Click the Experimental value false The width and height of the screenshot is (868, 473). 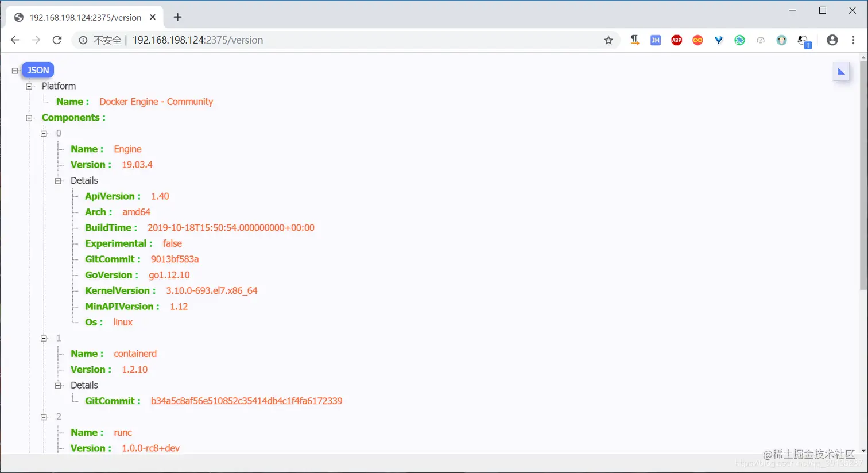tap(172, 243)
